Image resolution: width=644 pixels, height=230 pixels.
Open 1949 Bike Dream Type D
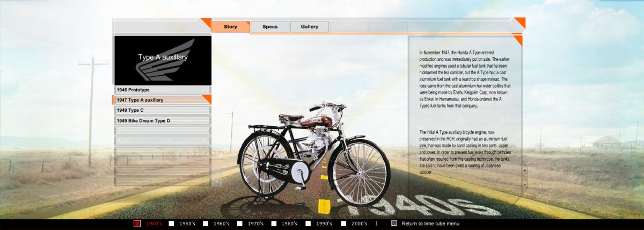click(x=162, y=121)
